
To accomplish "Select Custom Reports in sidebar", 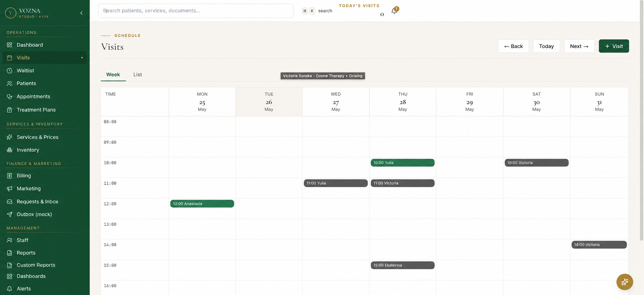I will [x=44, y=265].
